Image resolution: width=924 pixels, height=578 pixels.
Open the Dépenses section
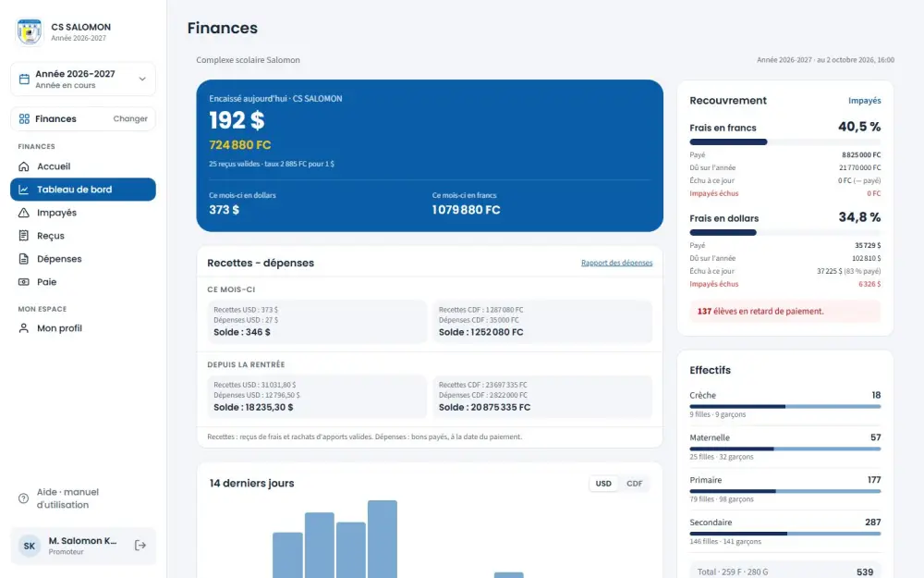(x=83, y=259)
